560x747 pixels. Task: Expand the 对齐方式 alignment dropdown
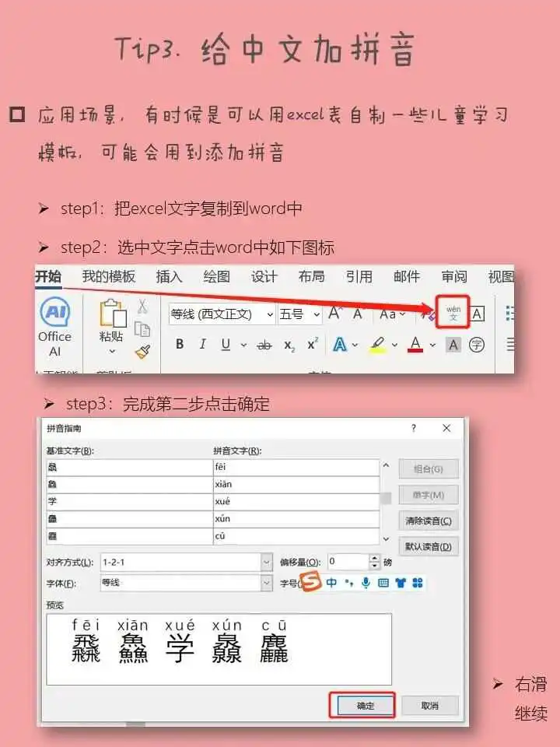pos(267,562)
